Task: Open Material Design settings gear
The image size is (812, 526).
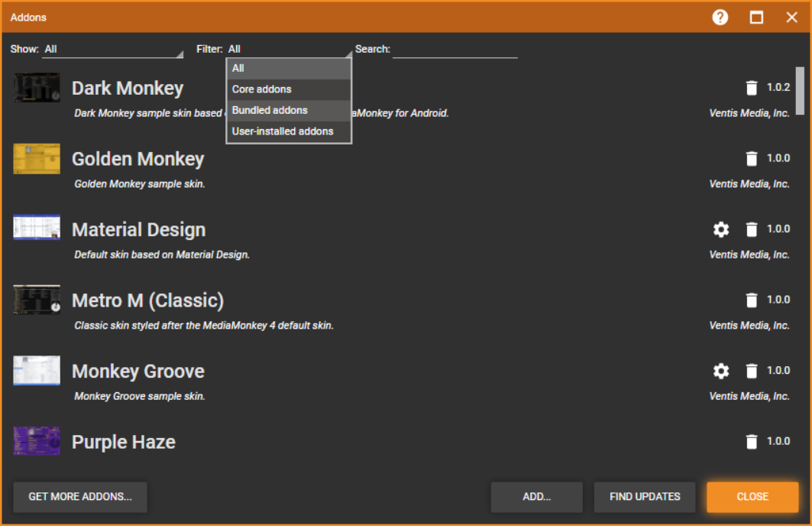Action: [721, 229]
